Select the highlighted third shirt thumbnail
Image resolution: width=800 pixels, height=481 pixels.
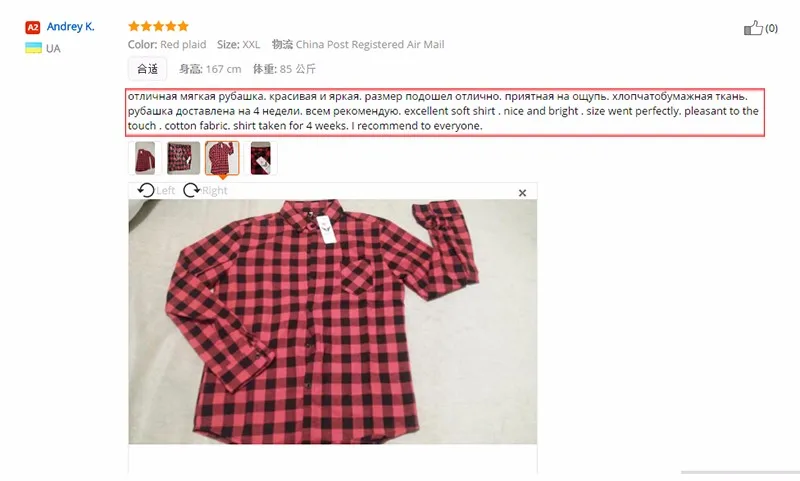click(x=222, y=158)
